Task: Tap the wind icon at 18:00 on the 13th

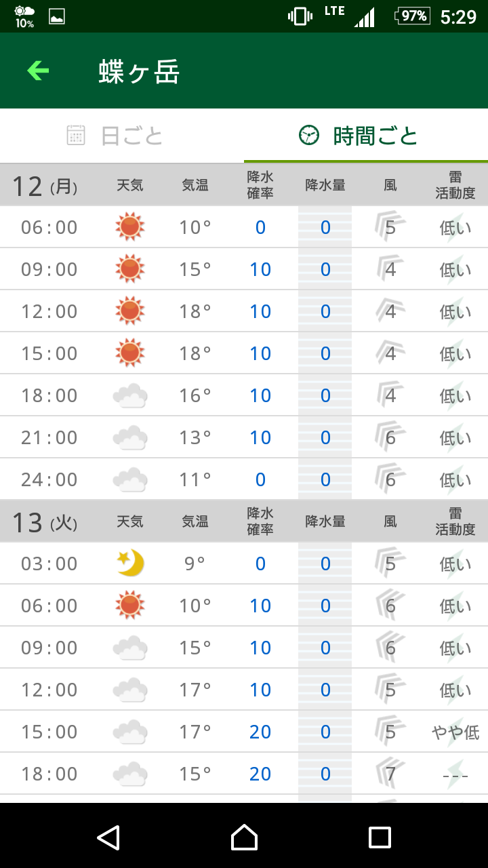Action: click(x=390, y=774)
